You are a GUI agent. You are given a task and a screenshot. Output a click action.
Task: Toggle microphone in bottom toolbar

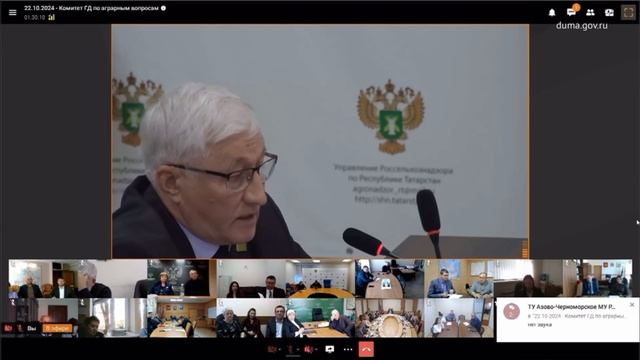tap(290, 349)
